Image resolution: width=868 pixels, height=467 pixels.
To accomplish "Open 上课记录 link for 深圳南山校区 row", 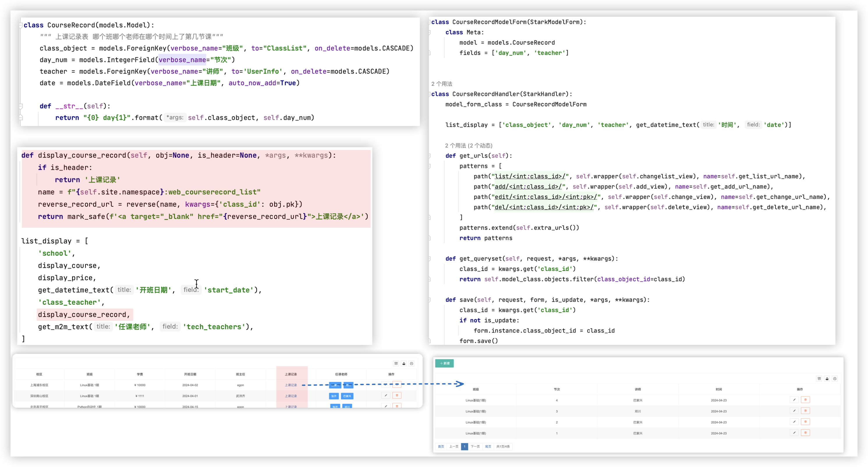I will [x=291, y=396].
